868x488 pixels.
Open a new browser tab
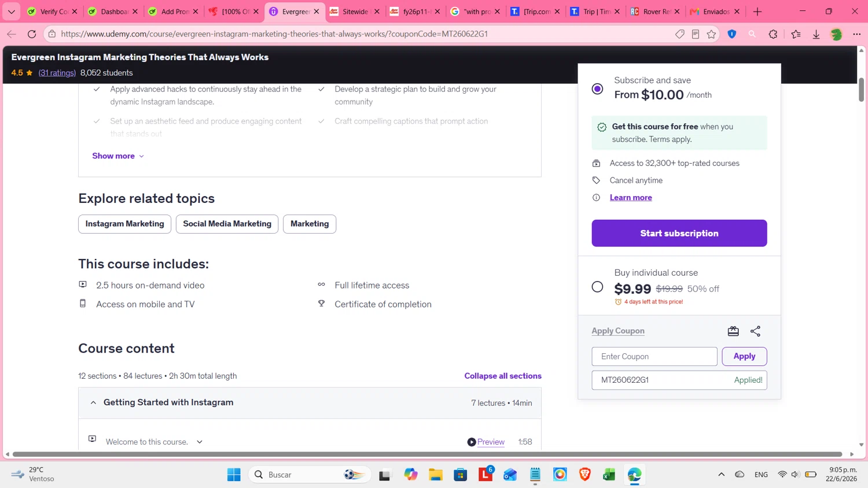757,12
